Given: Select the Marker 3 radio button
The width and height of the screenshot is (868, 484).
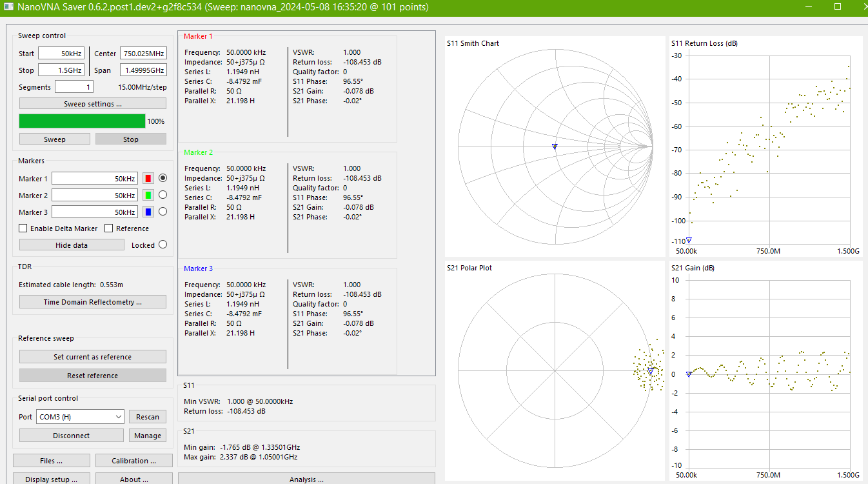Looking at the screenshot, I should click(163, 212).
